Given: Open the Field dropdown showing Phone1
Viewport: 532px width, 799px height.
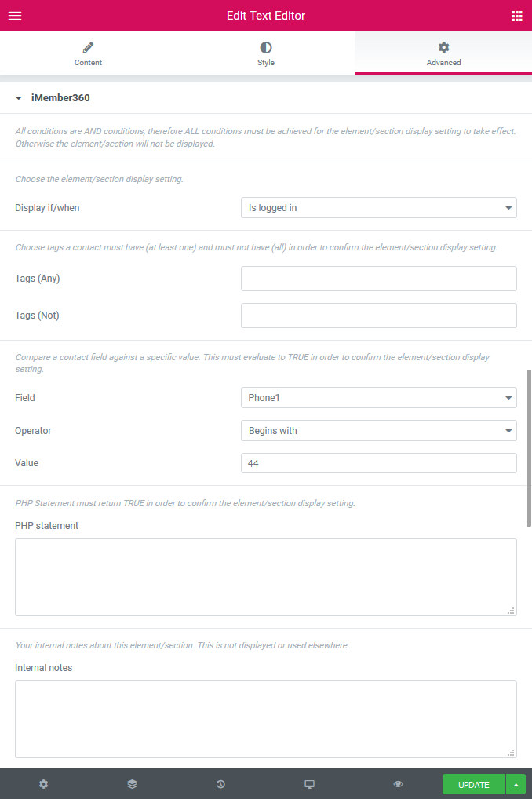Looking at the screenshot, I should (379, 397).
